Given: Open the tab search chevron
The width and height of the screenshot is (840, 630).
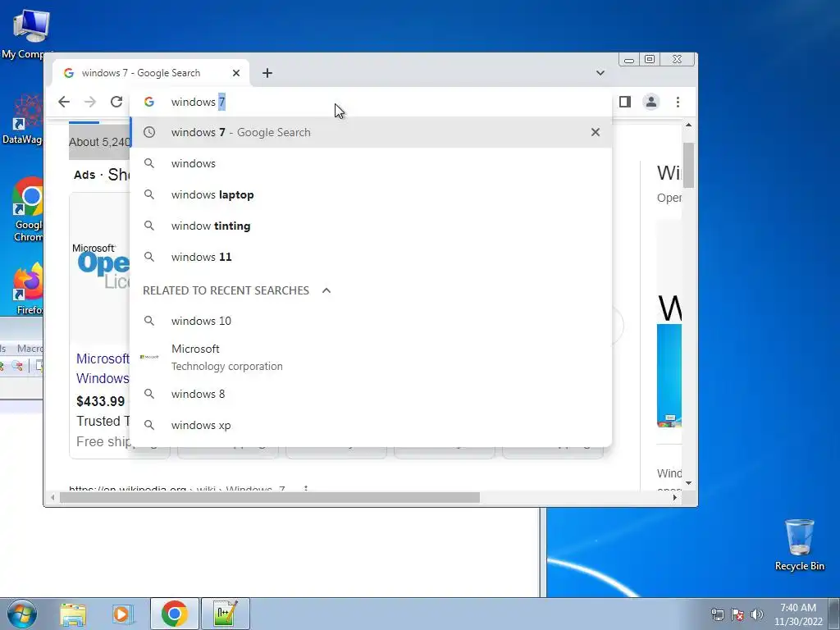Looking at the screenshot, I should (600, 73).
